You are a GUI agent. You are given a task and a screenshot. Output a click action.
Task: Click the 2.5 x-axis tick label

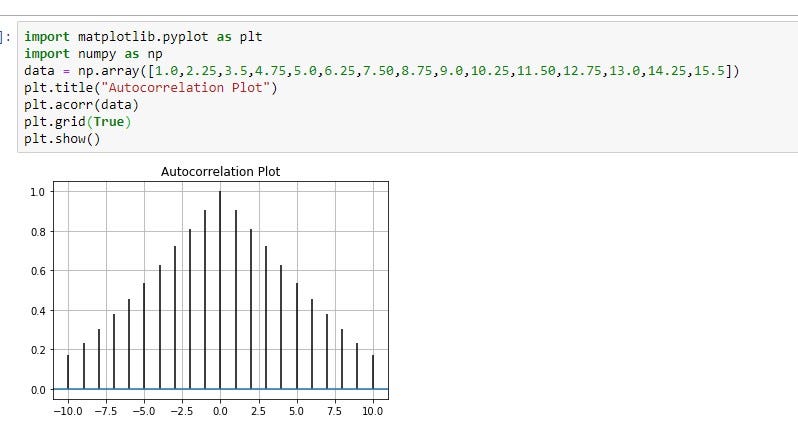click(259, 411)
